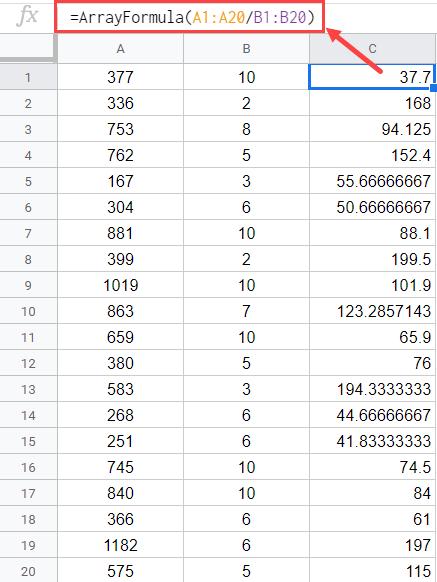The width and height of the screenshot is (437, 582).
Task: Click cell containing 336
Action: [120, 103]
